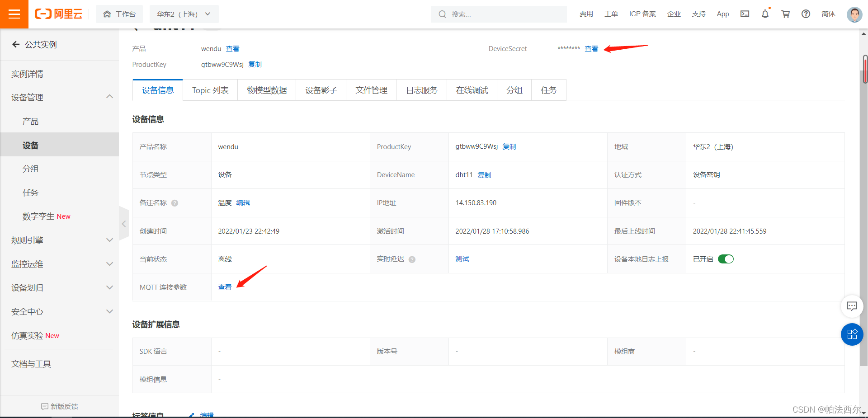The image size is (868, 418).
Task: Click 新版反馈 at sidebar bottom
Action: tap(59, 406)
